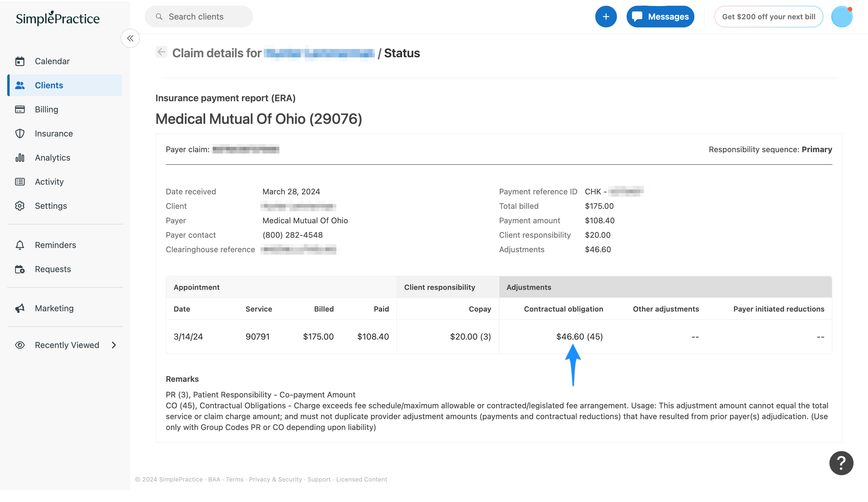Click payer contact (800) 282-4548

point(292,235)
